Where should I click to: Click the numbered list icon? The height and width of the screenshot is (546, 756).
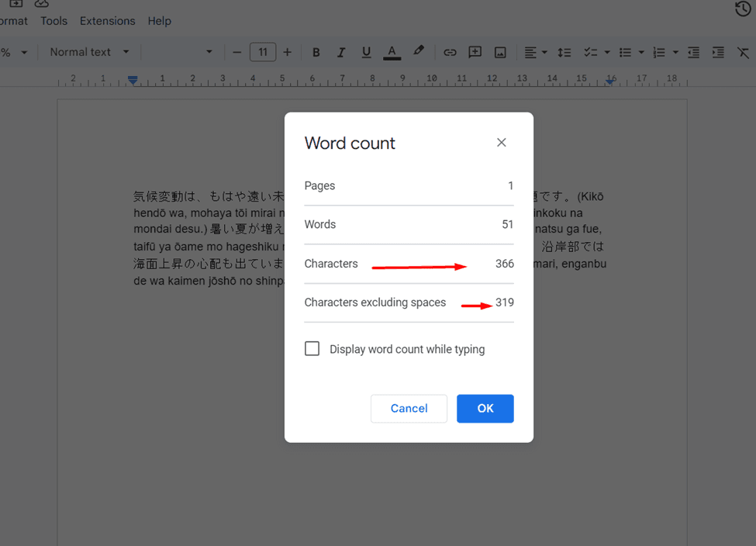click(659, 52)
